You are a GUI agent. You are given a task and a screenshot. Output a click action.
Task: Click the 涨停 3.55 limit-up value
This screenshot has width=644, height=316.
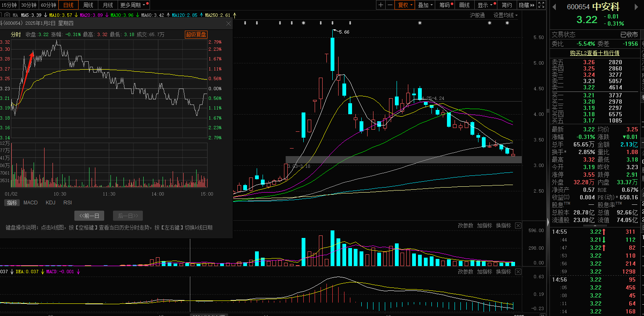tap(589, 175)
